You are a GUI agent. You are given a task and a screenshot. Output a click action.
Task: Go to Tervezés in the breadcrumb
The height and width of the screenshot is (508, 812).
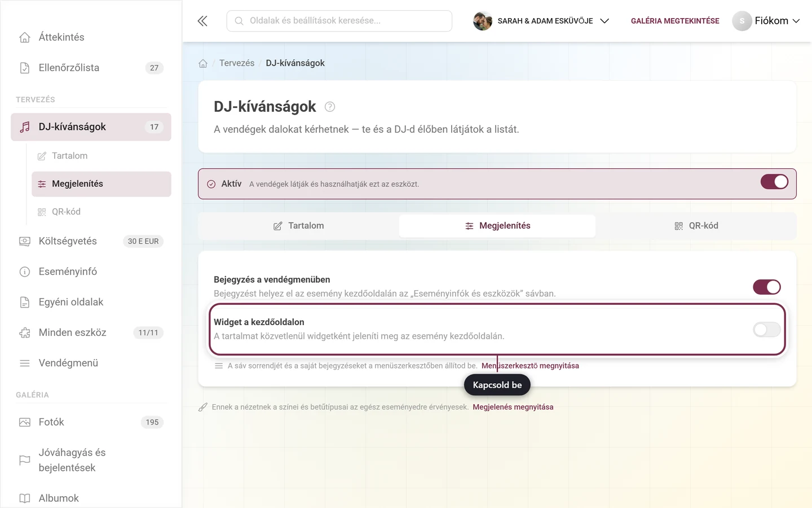tap(237, 63)
